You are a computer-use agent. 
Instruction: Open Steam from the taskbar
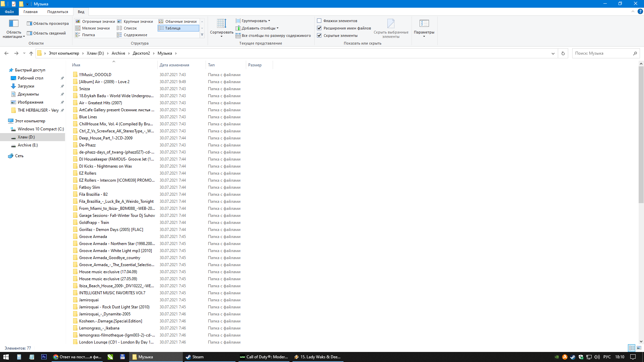click(195, 357)
